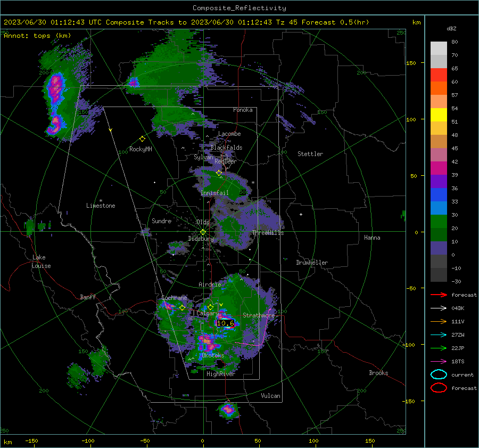The height and width of the screenshot is (448, 479).
Task: Click the Sundre label
Action: pos(162,221)
